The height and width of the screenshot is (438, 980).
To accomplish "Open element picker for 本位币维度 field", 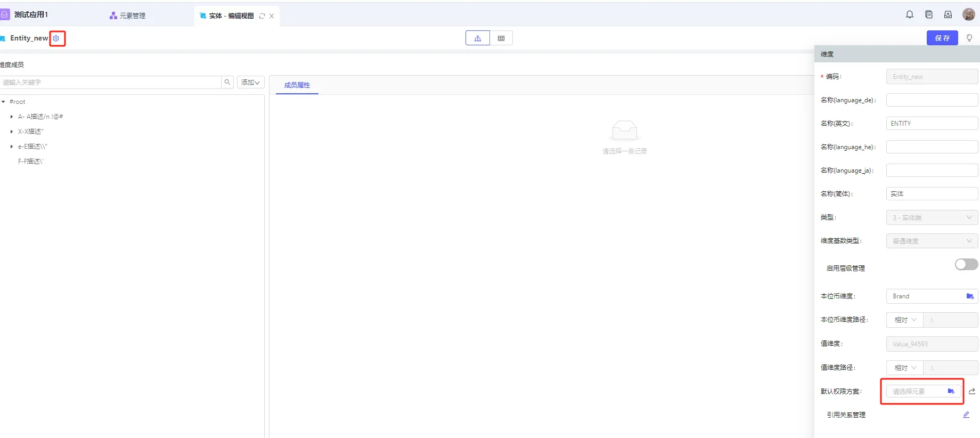I will point(970,296).
